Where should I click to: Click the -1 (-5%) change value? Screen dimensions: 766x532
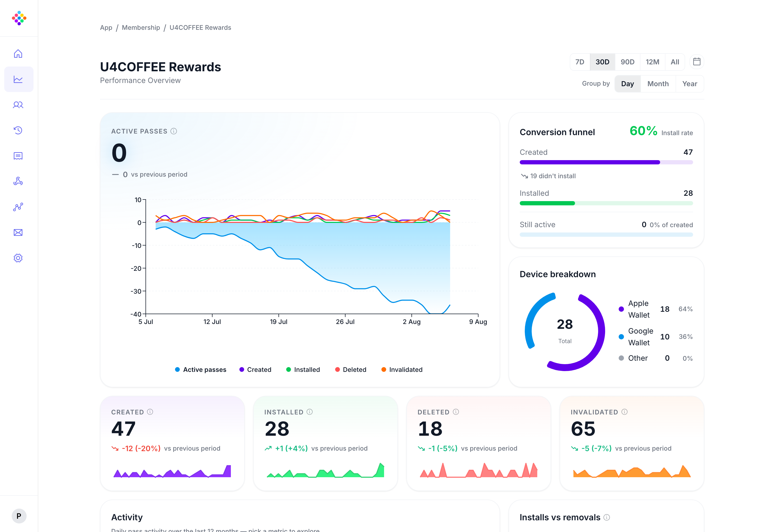(443, 448)
